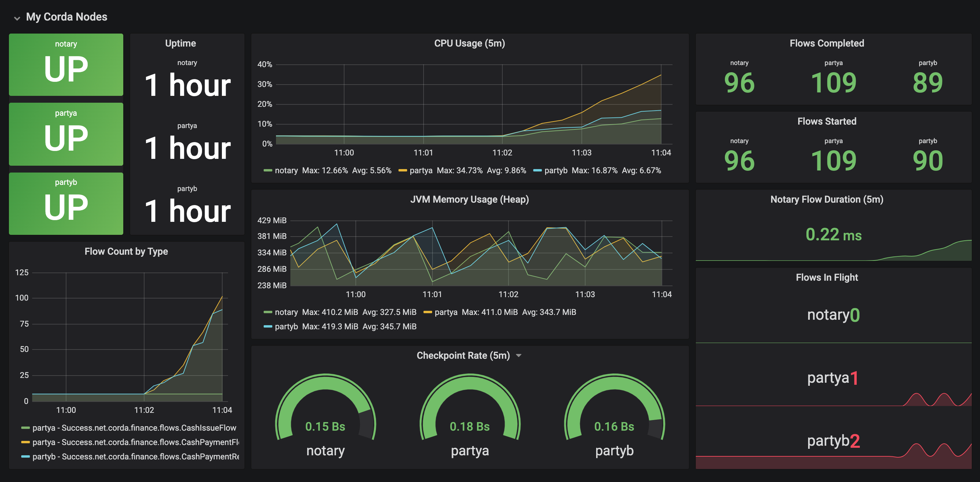The width and height of the screenshot is (980, 482).
Task: Click notary Max: 410.2 MiB in JVM legend
Action: point(330,312)
